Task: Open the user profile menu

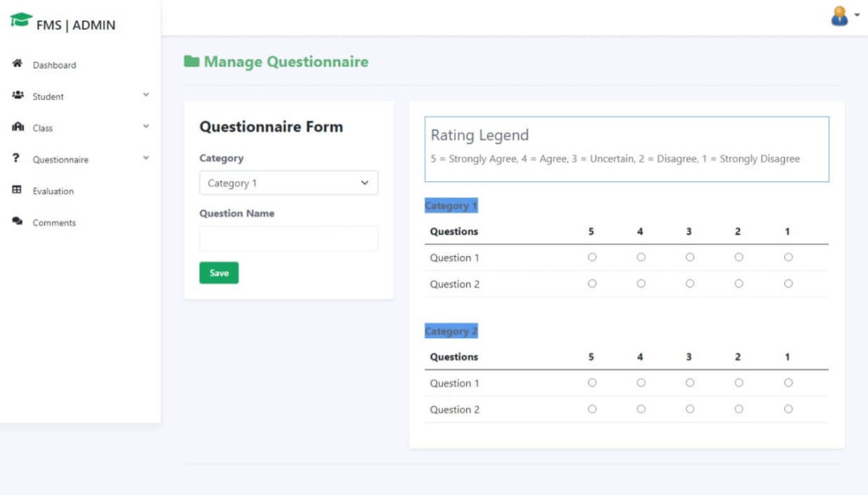Action: (839, 15)
